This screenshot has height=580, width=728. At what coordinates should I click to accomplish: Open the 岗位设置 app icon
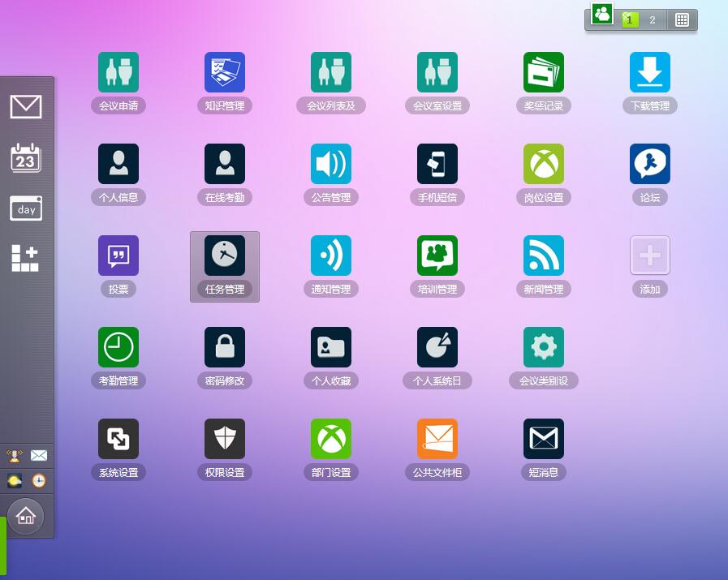pyautogui.click(x=544, y=164)
